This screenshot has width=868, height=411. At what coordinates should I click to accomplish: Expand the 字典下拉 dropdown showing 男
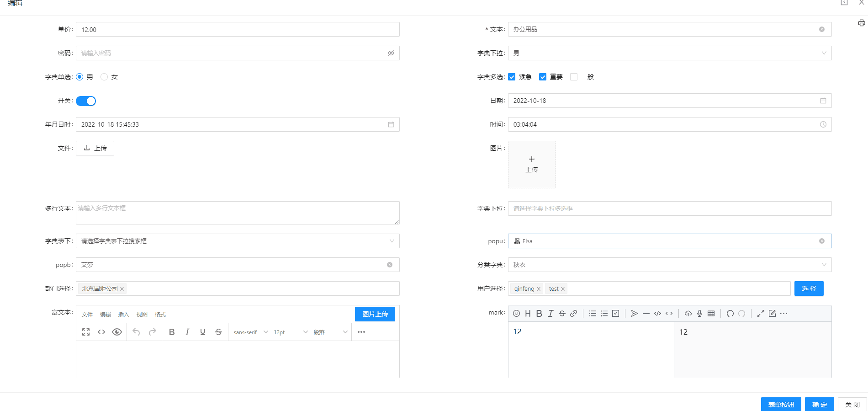(x=670, y=53)
